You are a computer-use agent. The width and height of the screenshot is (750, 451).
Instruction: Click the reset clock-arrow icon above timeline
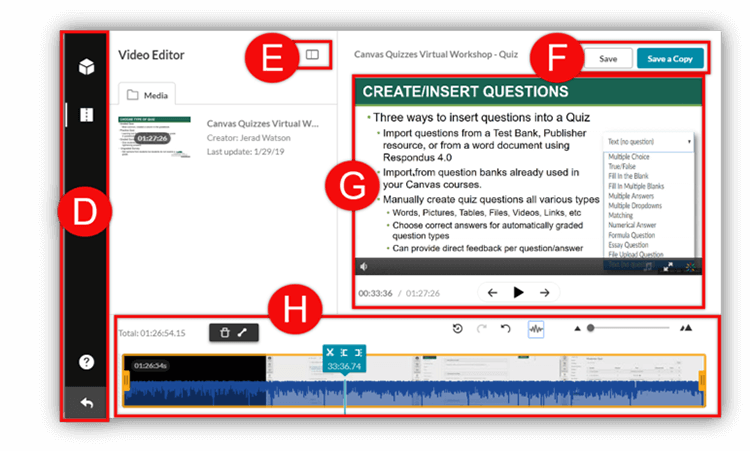[458, 328]
